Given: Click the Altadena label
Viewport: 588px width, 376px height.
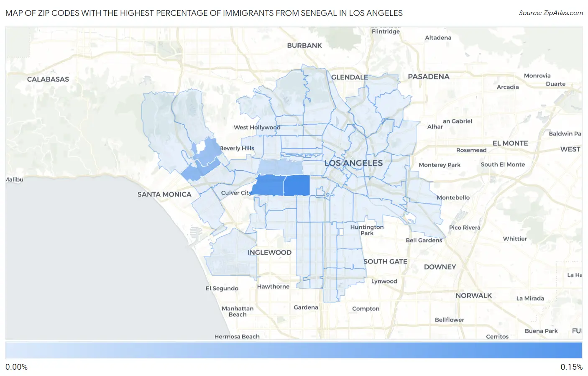Looking at the screenshot, I should pos(438,38).
